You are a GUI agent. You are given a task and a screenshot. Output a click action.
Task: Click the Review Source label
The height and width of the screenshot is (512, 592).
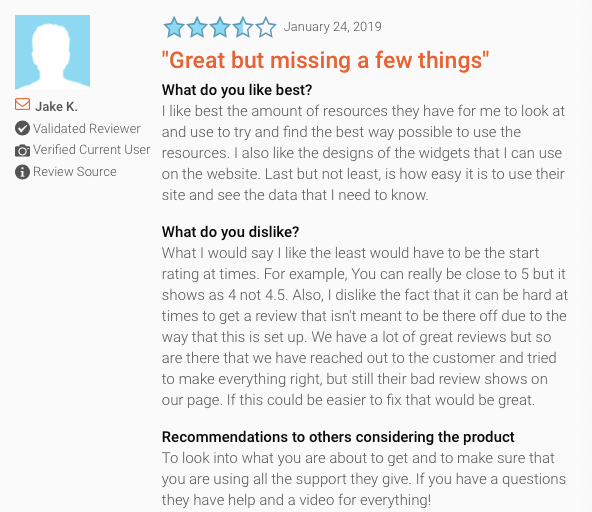point(75,172)
